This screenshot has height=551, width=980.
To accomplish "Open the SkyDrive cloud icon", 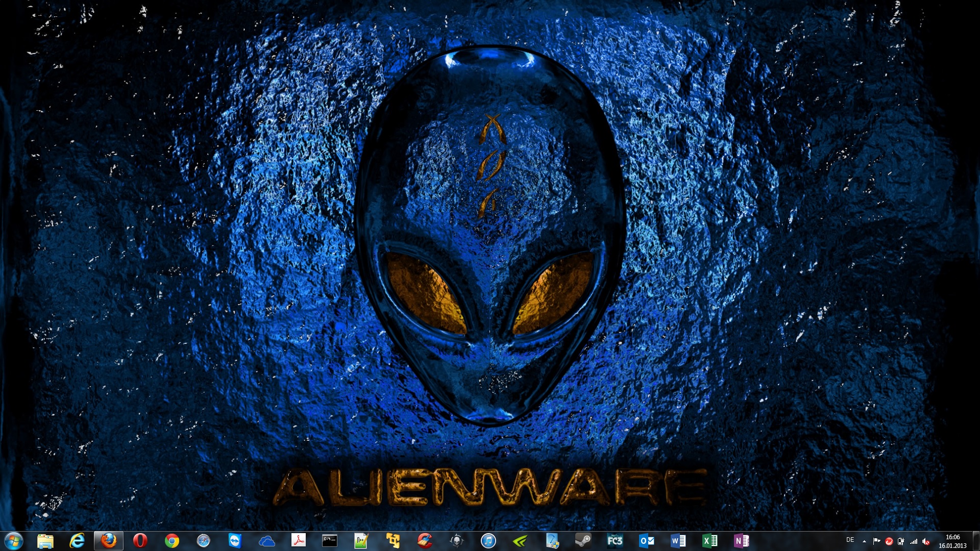I will pos(266,541).
